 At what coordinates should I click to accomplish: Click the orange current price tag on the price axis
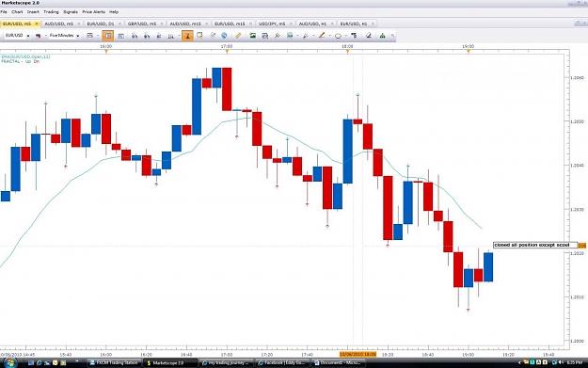tap(582, 246)
